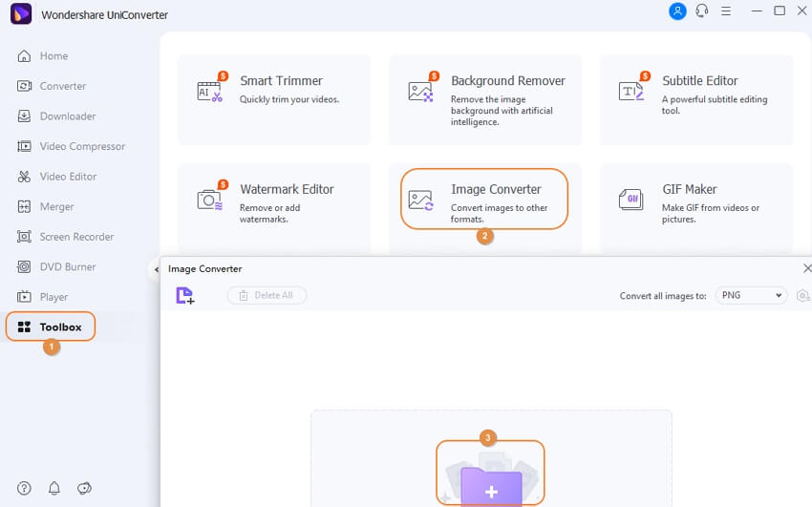
Task: Click the DVD Burner disc icon
Action: [24, 267]
